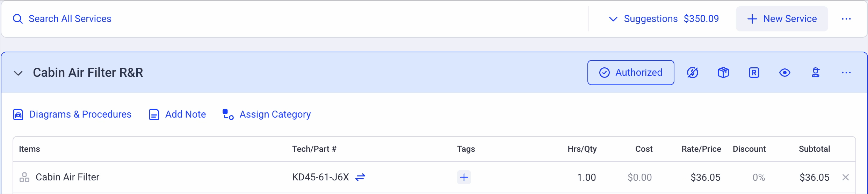Open top bar three-dots menu
Screen dimensions: 868x194
(x=846, y=19)
